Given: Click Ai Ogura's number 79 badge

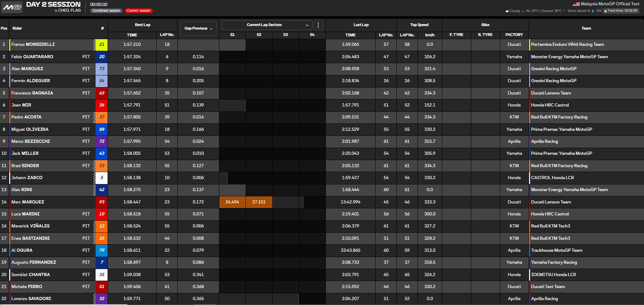Looking at the screenshot, I should [x=102, y=250].
